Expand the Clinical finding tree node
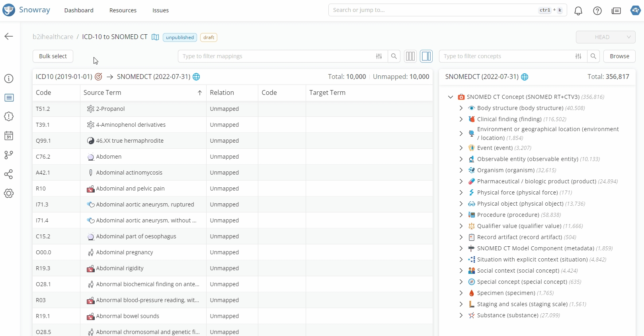644x336 pixels. pos(461,119)
